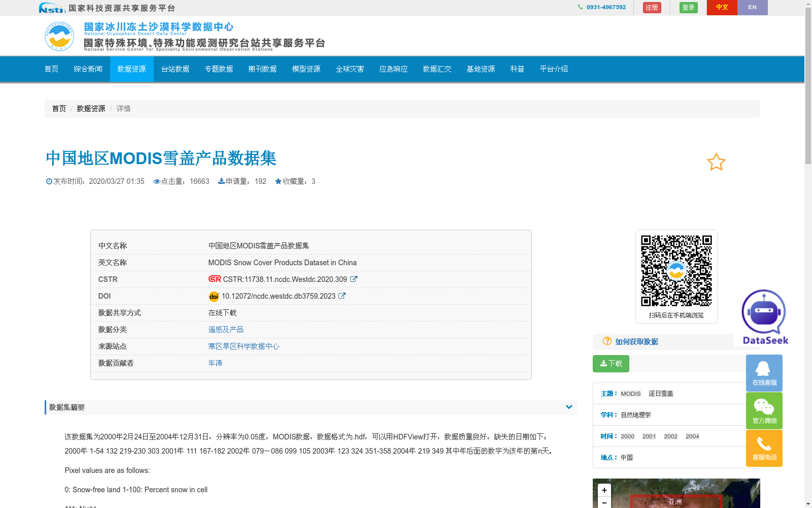Click the green 下载 download button
This screenshot has height=508, width=812.
611,364
